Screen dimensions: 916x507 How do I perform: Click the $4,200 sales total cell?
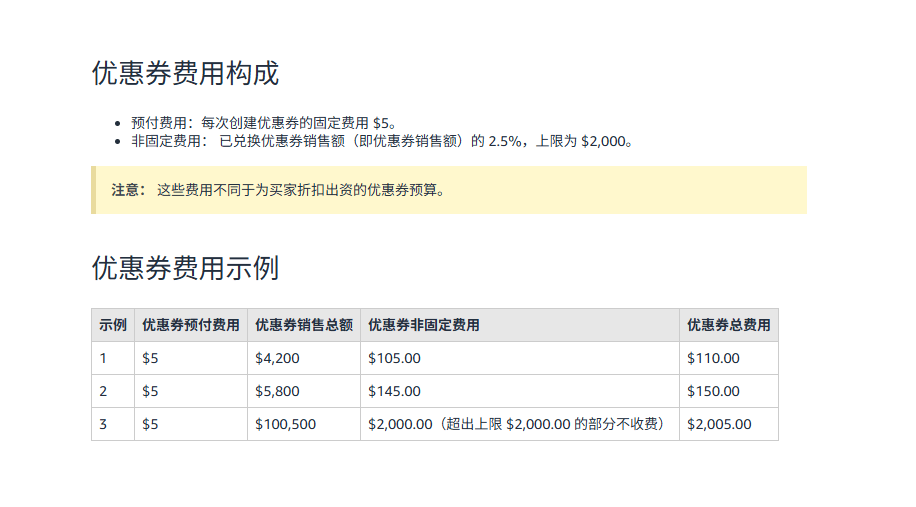(278, 358)
